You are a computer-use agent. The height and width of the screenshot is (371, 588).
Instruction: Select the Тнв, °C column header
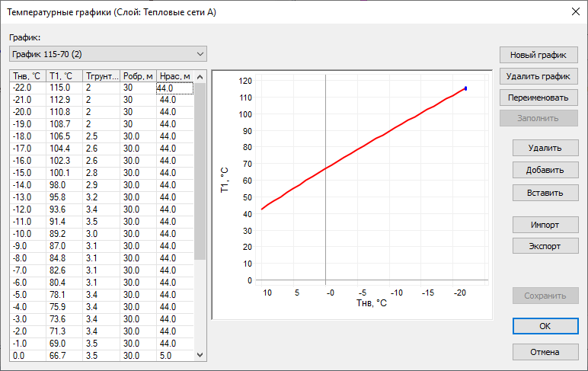tap(26, 76)
